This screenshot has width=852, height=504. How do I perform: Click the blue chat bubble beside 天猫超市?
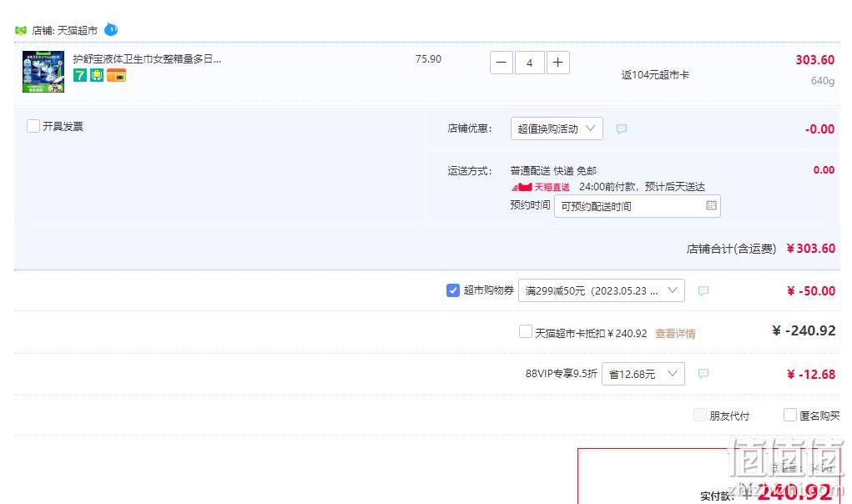111,29
